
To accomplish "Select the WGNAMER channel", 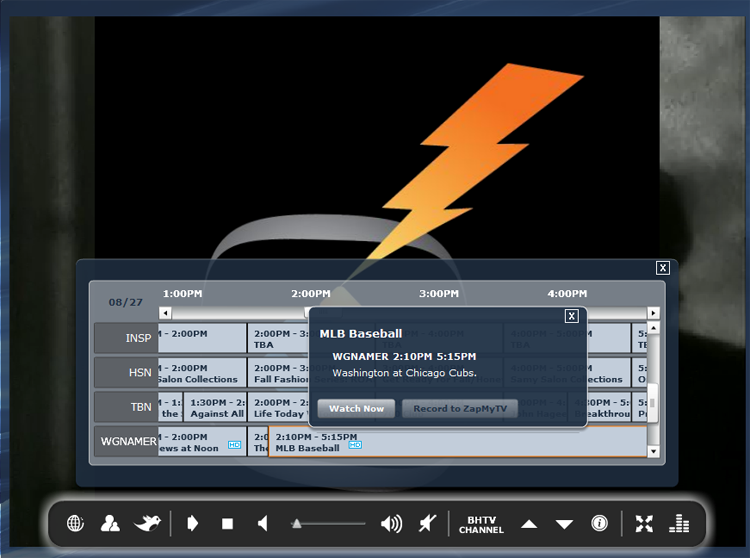I will coord(126,441).
